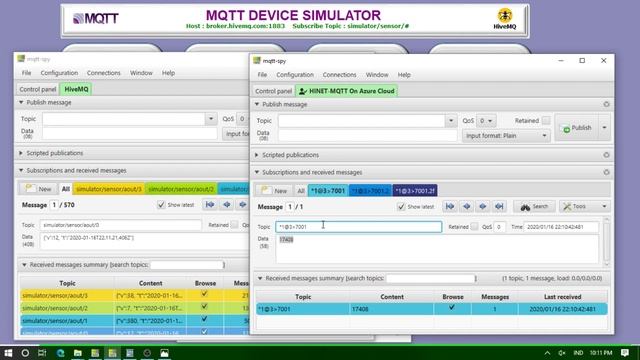The width and height of the screenshot is (640, 360).
Task: Click the Publish button in Azure window
Action: pos(577,128)
